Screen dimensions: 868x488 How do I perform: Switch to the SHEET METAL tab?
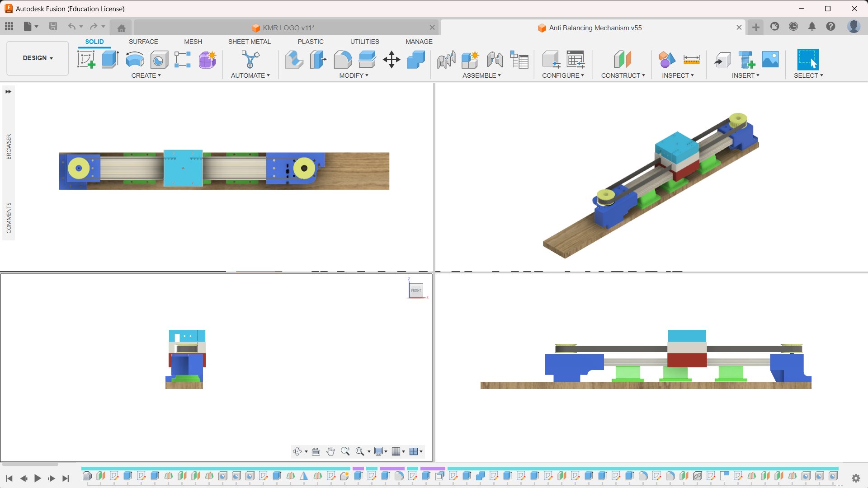click(249, 42)
